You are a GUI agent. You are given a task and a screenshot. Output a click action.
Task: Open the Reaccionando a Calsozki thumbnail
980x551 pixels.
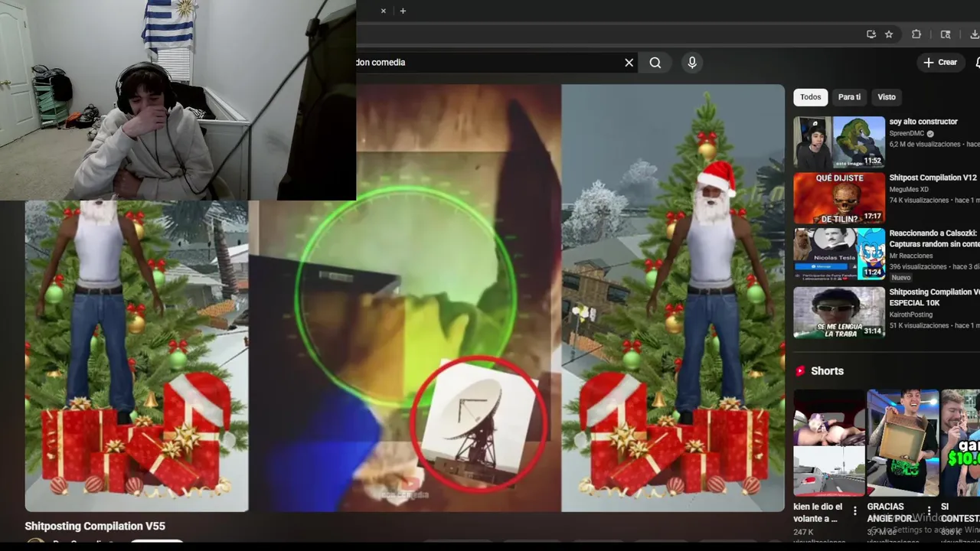tap(839, 254)
